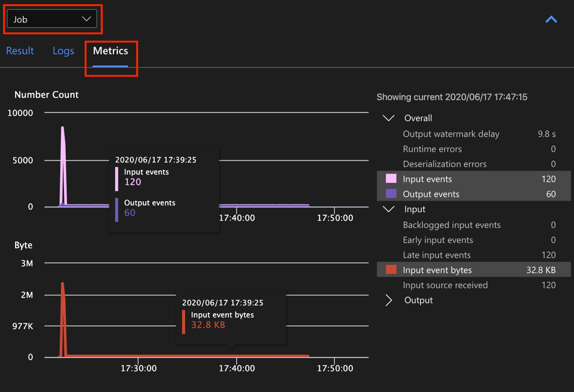
Task: Open the Job dropdown selector
Action: (x=52, y=18)
